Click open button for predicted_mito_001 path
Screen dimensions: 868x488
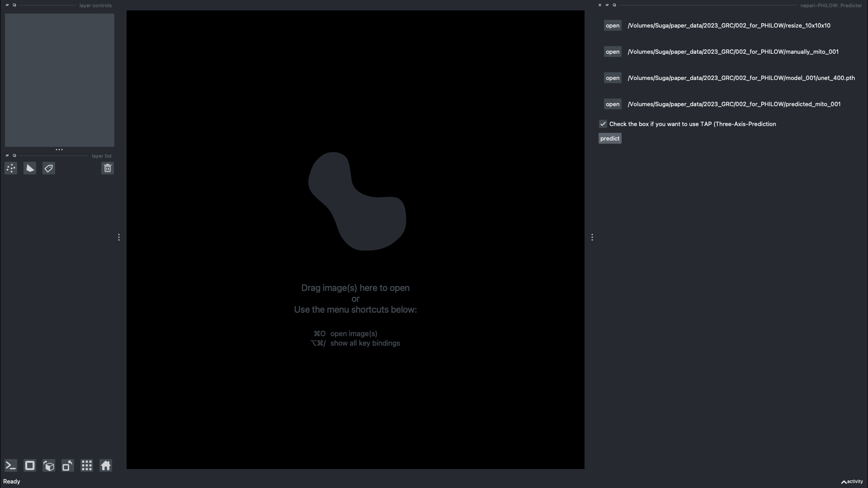[613, 104]
